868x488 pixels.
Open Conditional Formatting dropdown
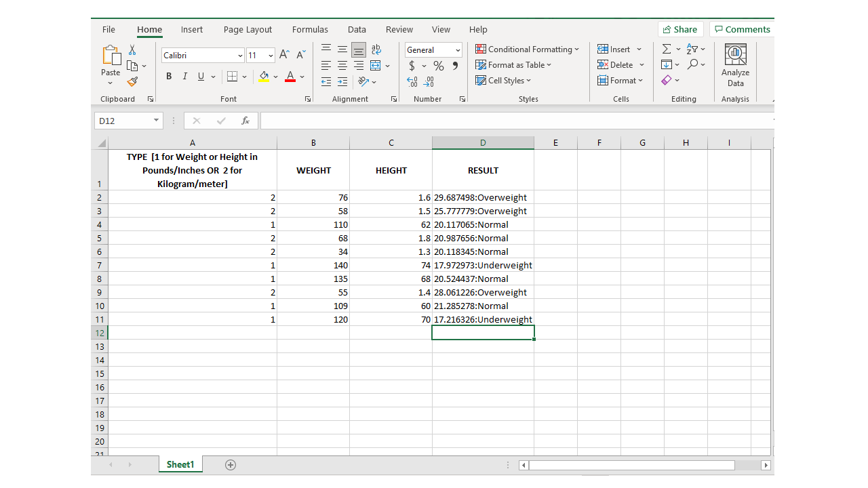pos(527,49)
